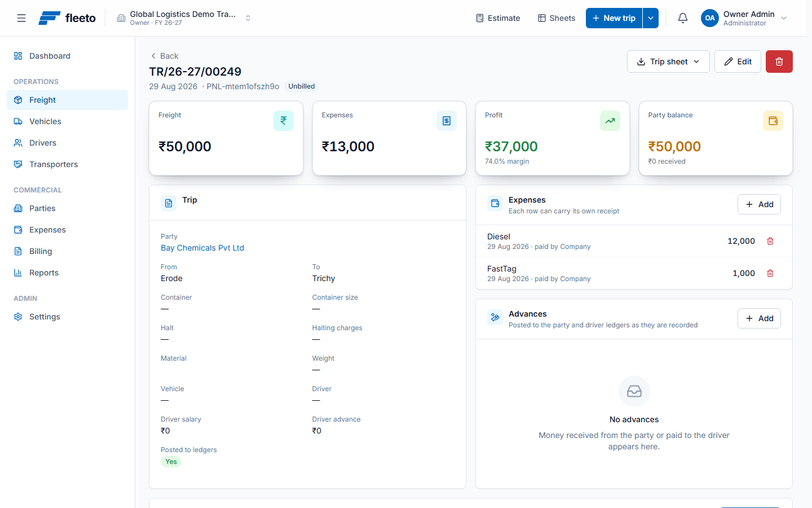The height and width of the screenshot is (508, 812).
Task: Open Billing in the sidebar
Action: coord(67,251)
